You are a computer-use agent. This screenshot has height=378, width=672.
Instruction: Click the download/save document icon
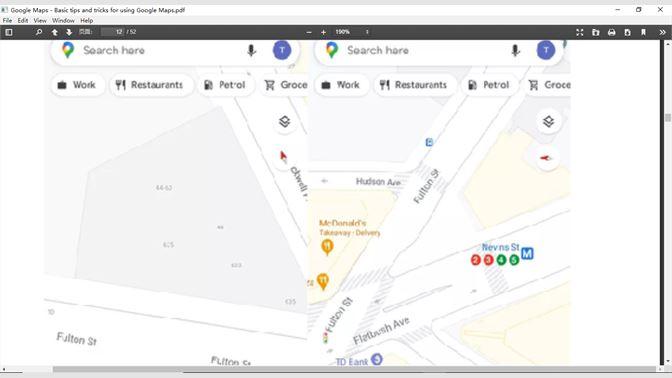(x=627, y=32)
